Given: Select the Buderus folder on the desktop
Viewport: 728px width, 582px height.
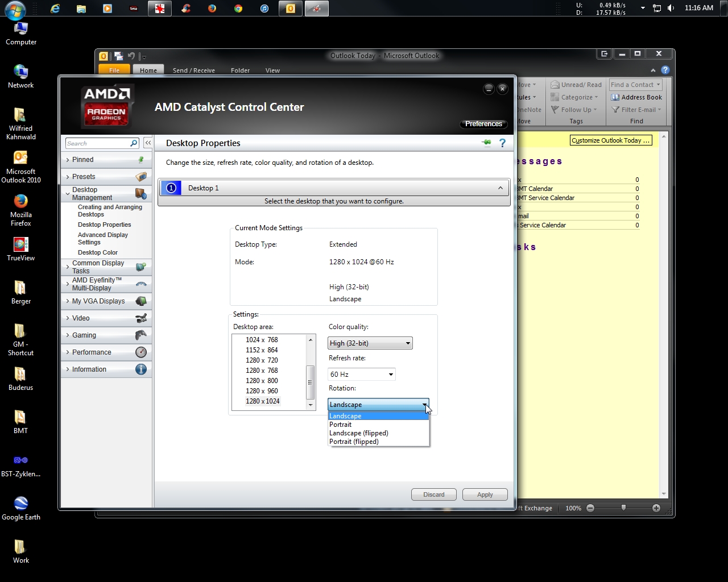Looking at the screenshot, I should (x=21, y=379).
